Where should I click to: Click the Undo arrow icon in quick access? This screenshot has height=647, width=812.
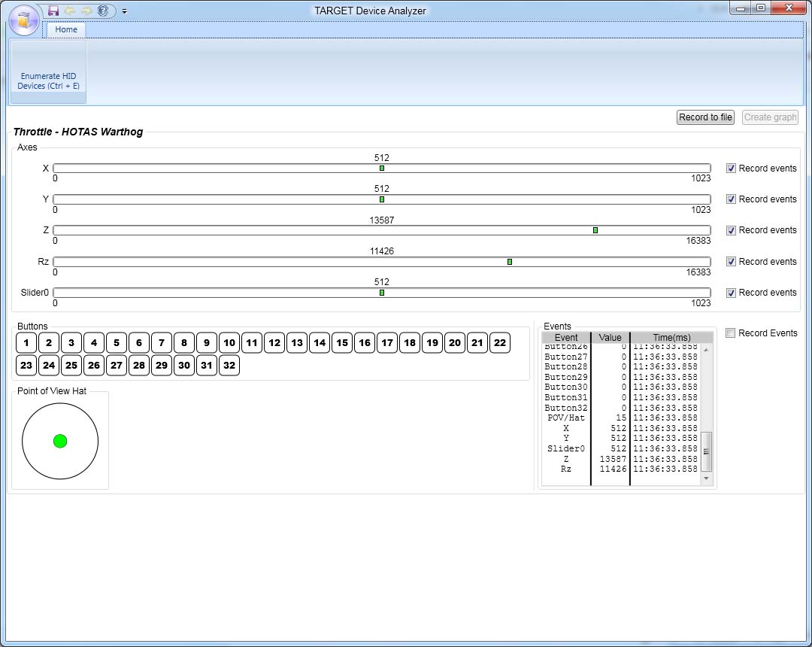coord(70,11)
